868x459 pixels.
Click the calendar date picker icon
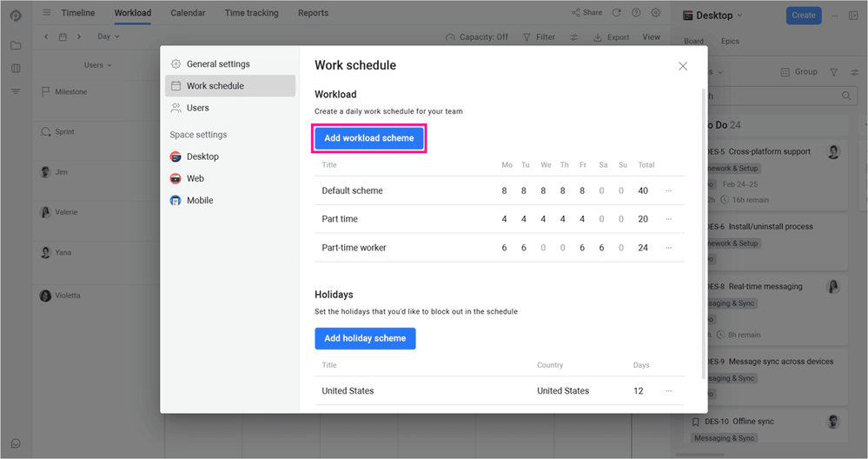point(63,37)
